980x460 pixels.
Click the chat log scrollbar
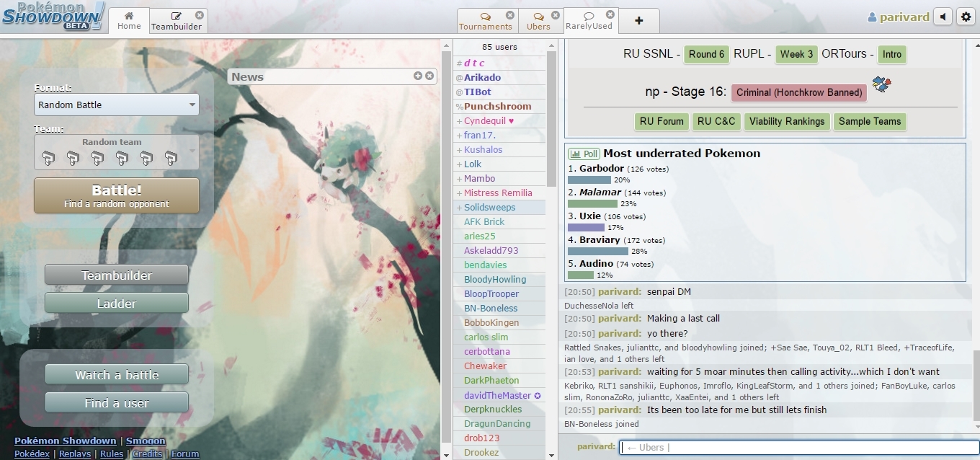(976, 384)
